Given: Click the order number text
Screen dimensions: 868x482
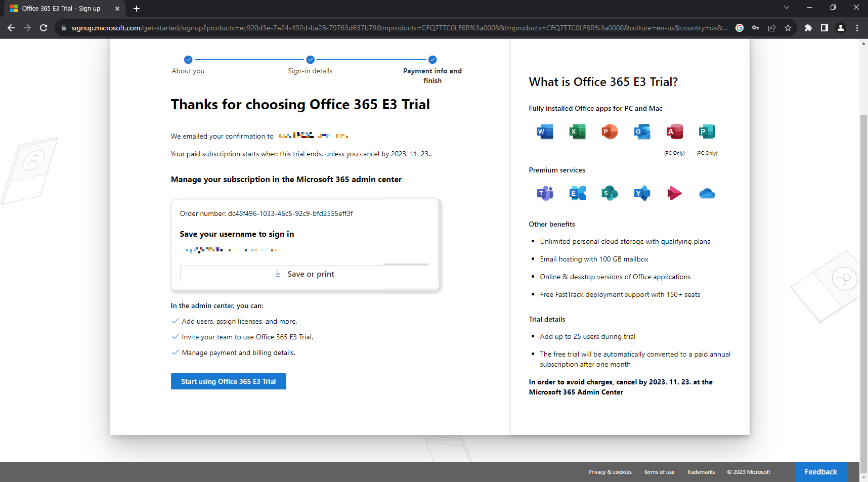Looking at the screenshot, I should pyautogui.click(x=266, y=213).
